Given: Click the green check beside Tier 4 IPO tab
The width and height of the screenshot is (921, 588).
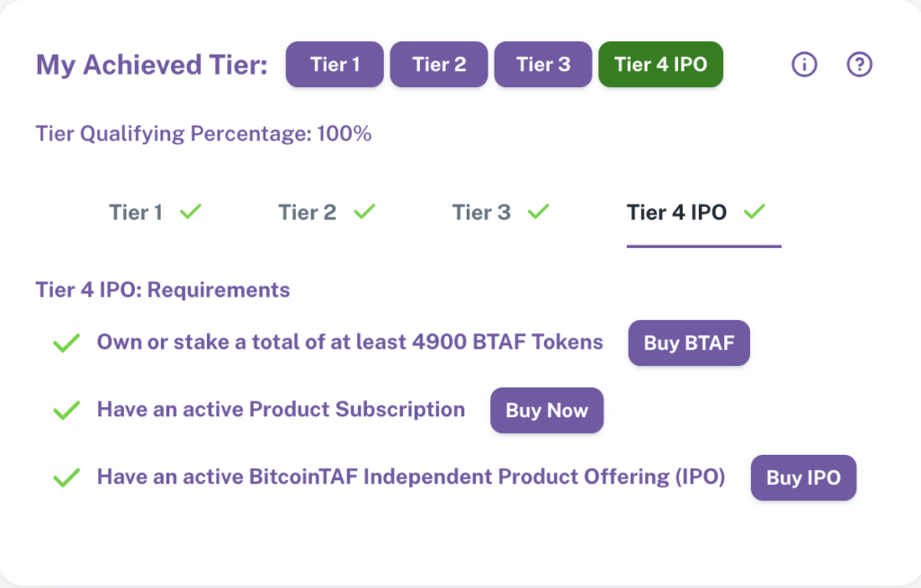Looking at the screenshot, I should click(755, 211).
